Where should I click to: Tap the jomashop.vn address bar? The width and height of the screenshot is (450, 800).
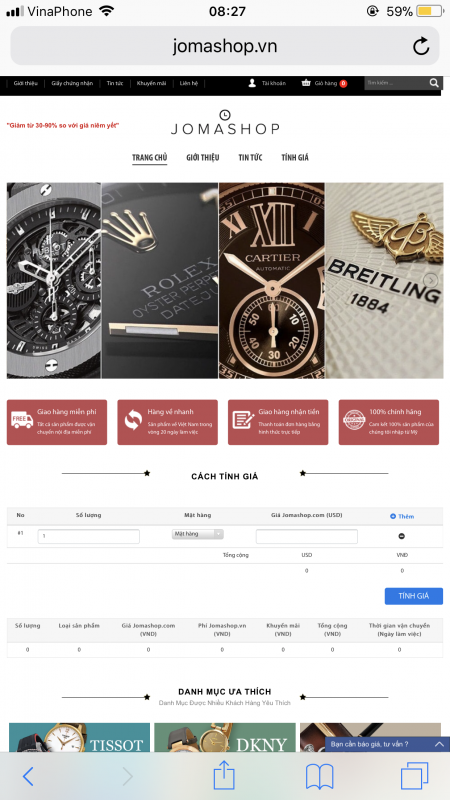224,46
